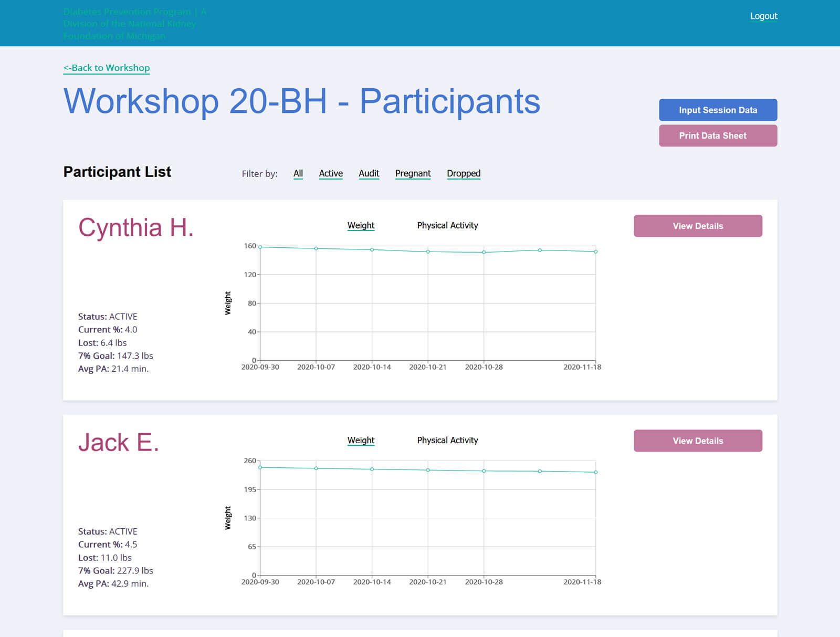Screen dimensions: 840x637
Task: Filter participants by Active
Action: pyautogui.click(x=331, y=173)
